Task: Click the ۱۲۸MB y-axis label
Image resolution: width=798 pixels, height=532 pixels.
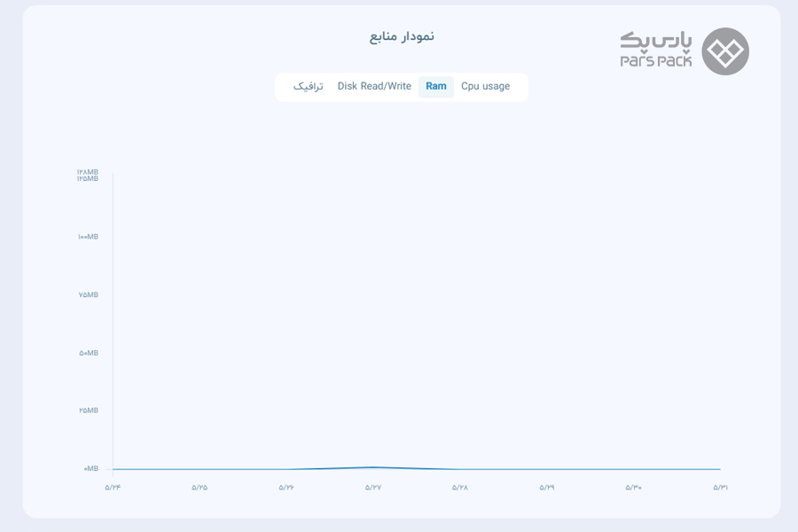Action: [88, 171]
